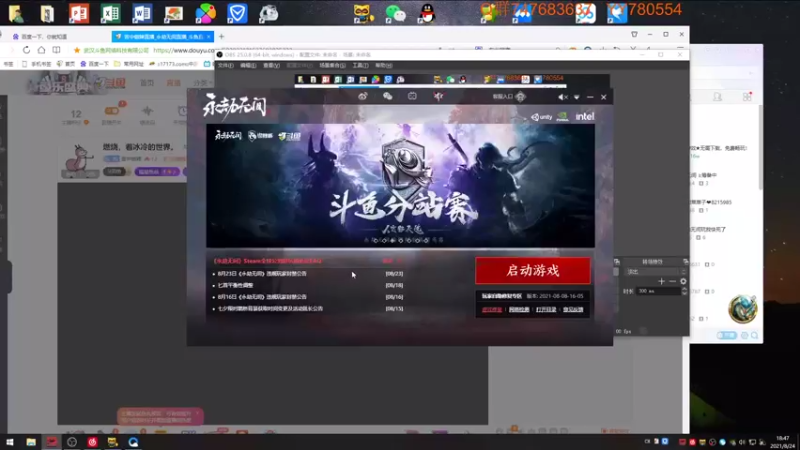This screenshot has width=800, height=450.
Task: Click the orange bookmark star in address bar
Action: pos(77,51)
